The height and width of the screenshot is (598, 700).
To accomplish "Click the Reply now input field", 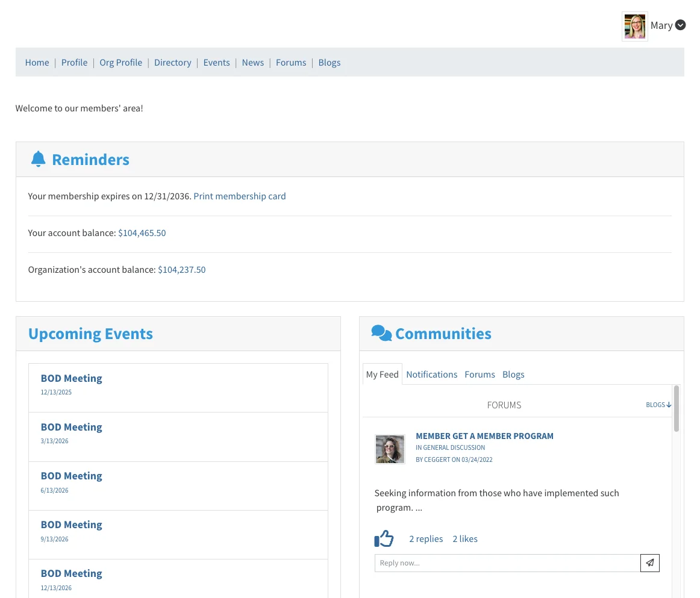I will pos(507,562).
